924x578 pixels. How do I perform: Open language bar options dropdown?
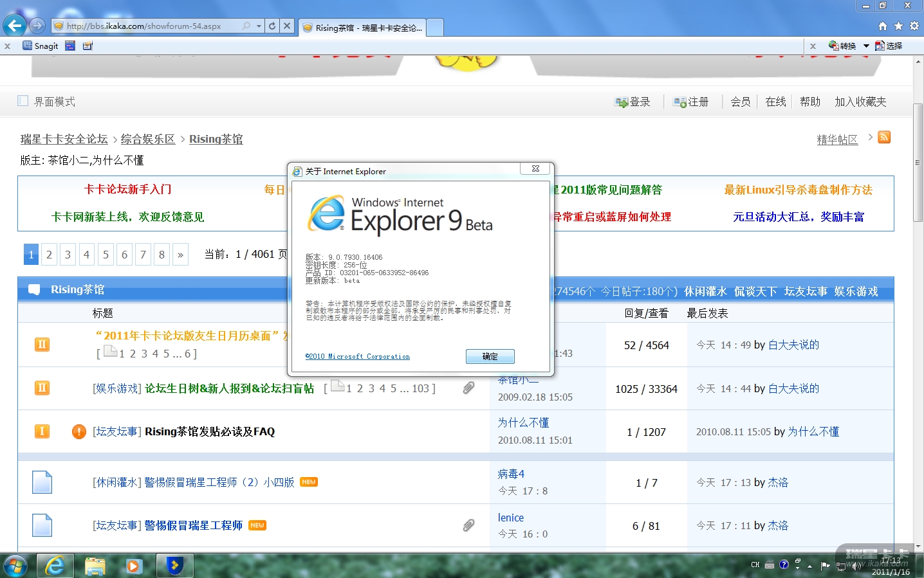click(798, 568)
